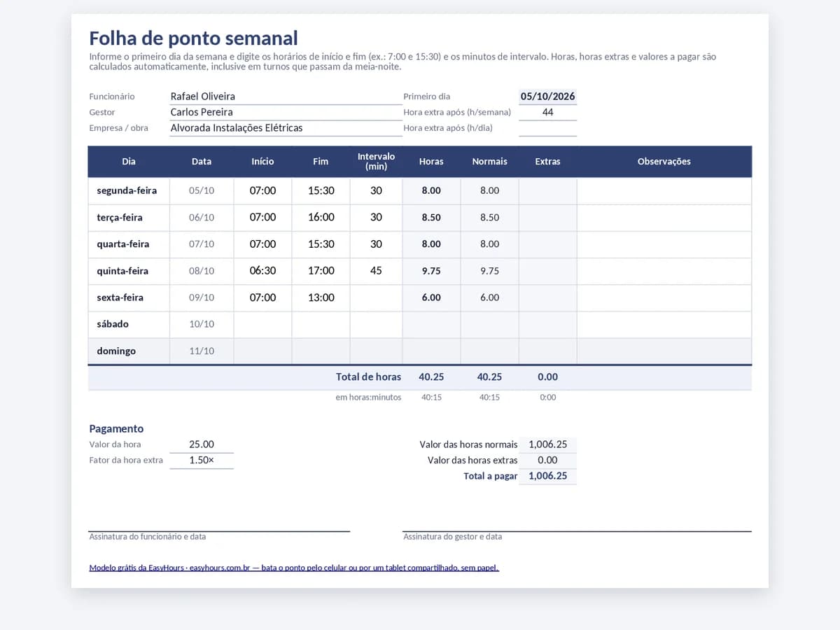Select quinta-feira Horas value 9.75
840x630 pixels.
coord(431,271)
